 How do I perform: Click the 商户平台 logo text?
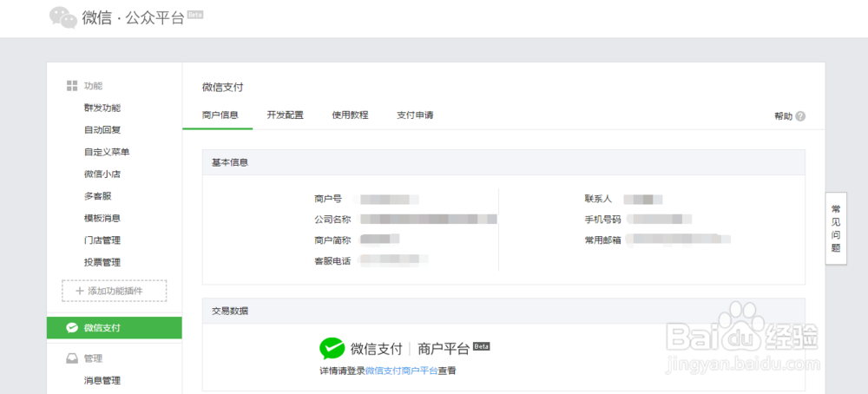click(444, 349)
